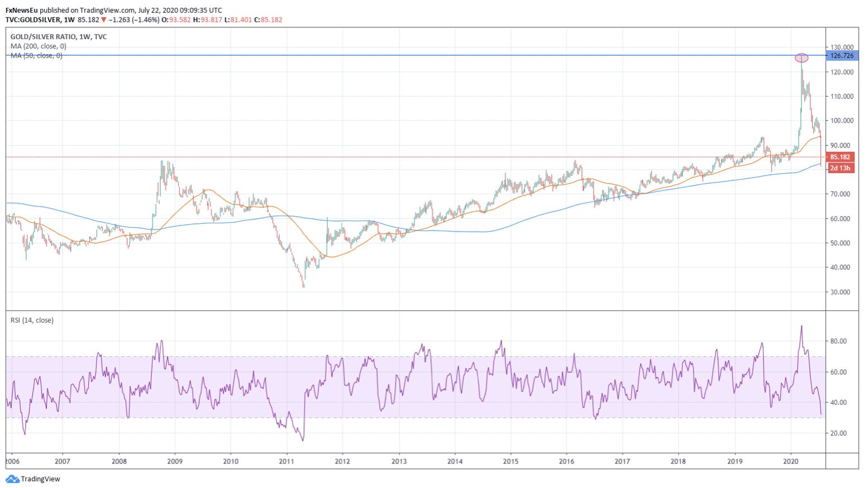Screen dimensions: 868x488
Task: Click the 2011 year label on time axis
Action: [x=286, y=461]
